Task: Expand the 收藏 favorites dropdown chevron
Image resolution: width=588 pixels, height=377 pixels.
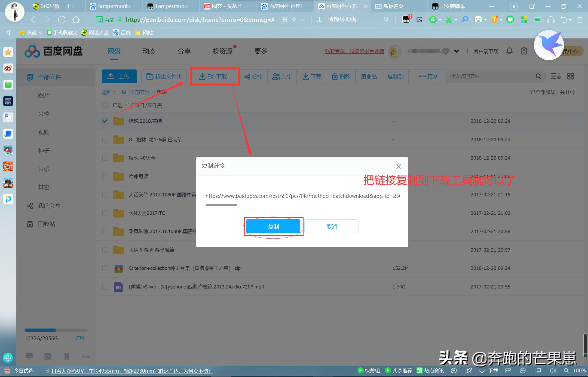Action: click(40, 32)
